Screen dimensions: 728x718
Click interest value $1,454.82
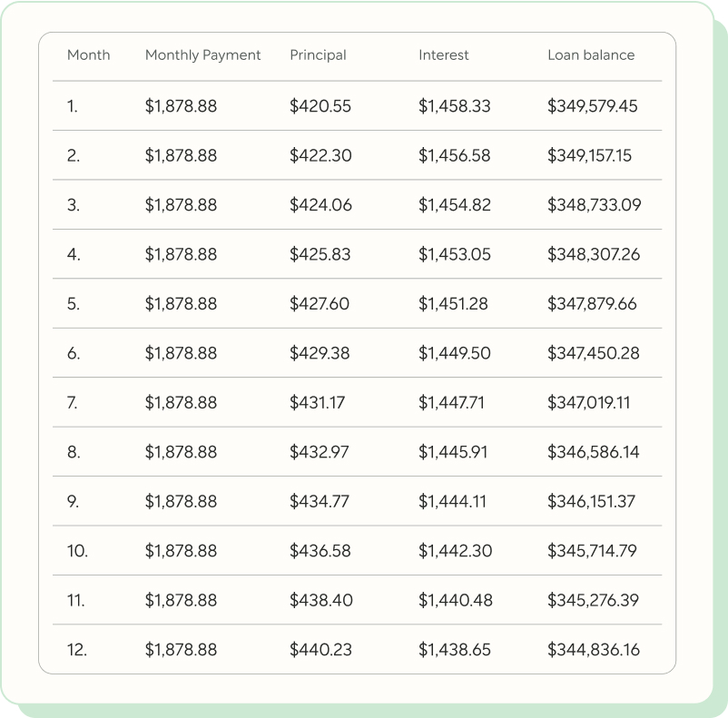pos(455,205)
